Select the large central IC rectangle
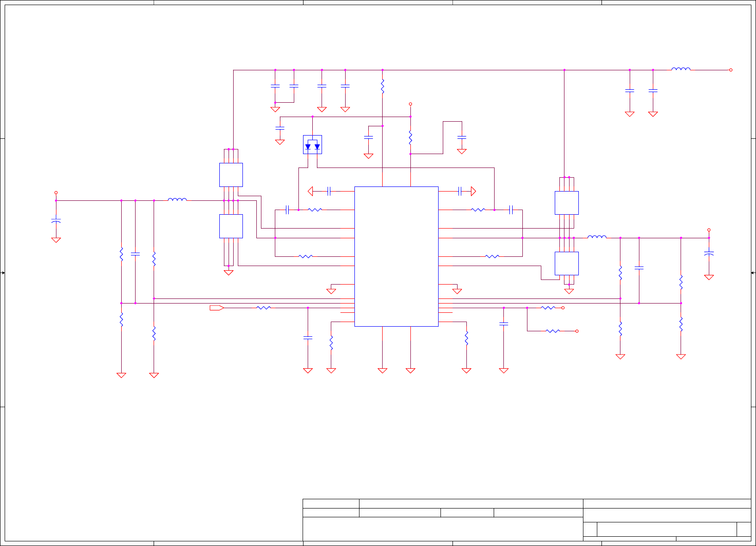Viewport: 756px width, 546px height. click(397, 256)
